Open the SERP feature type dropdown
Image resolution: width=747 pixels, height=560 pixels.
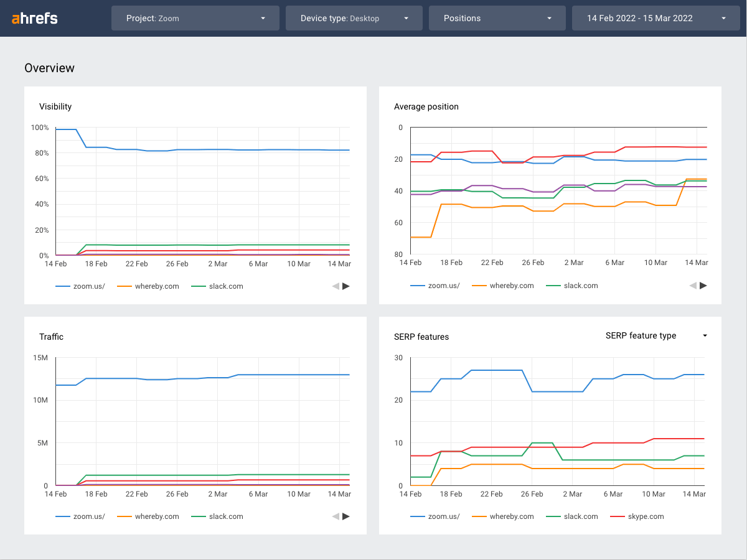tap(655, 335)
